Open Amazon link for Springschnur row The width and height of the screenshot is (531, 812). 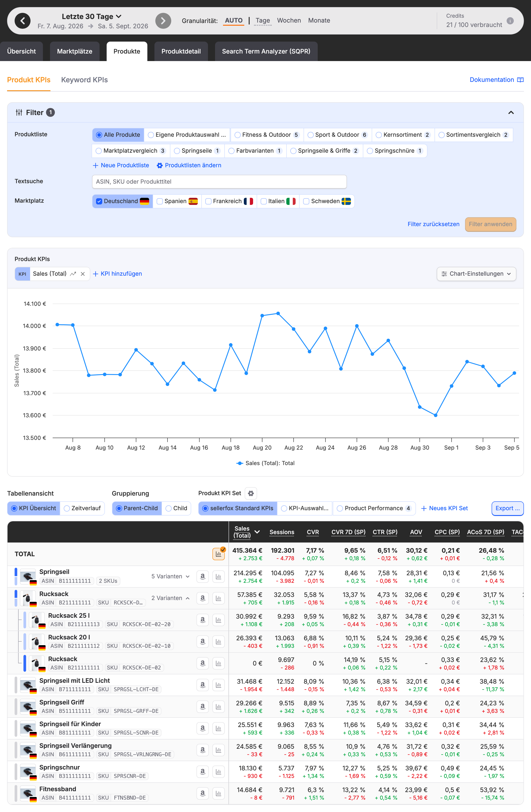click(203, 772)
